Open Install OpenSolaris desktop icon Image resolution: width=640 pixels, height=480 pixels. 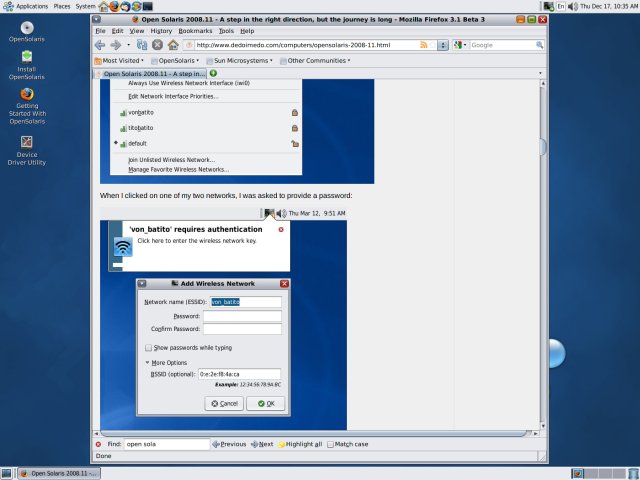tap(26, 60)
